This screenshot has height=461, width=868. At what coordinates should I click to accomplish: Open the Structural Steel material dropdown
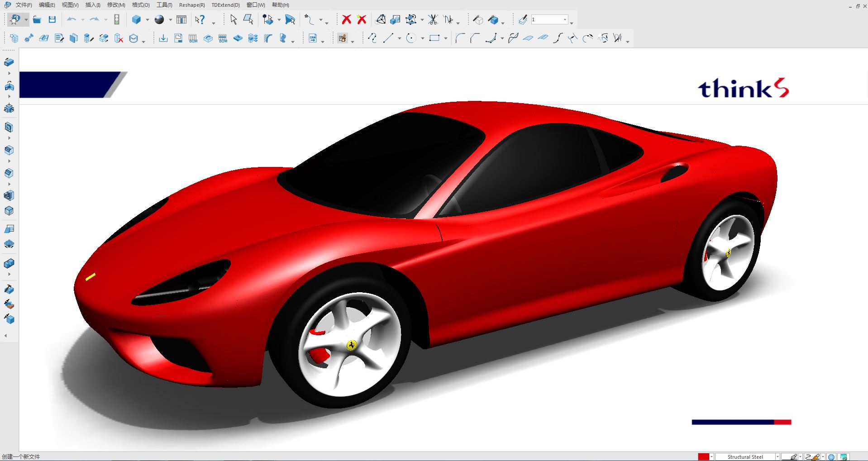click(x=777, y=457)
